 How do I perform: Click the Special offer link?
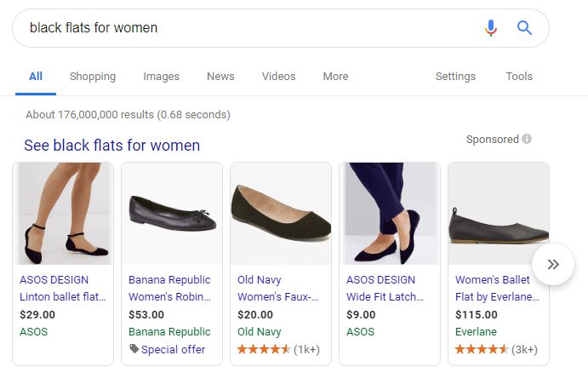(x=173, y=349)
